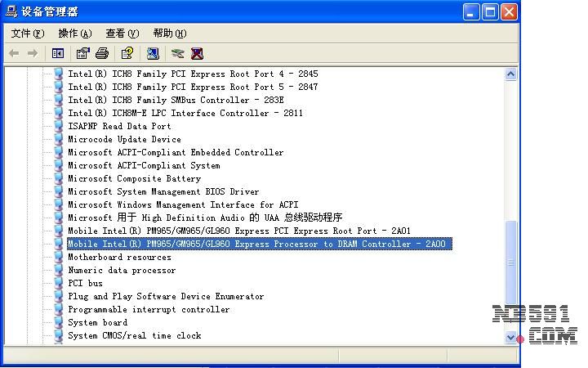The width and height of the screenshot is (588, 368).
Task: Toggle the console tree pane icon
Action: click(x=58, y=53)
